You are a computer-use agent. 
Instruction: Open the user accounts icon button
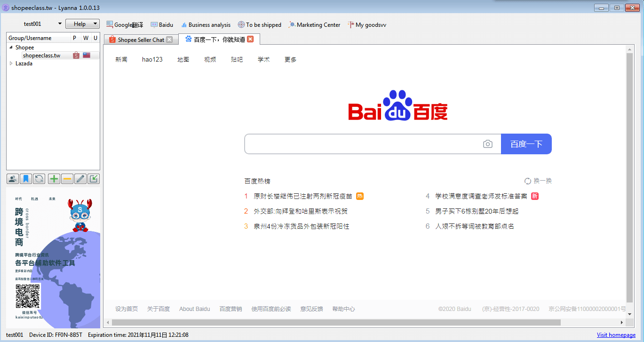coord(13,179)
